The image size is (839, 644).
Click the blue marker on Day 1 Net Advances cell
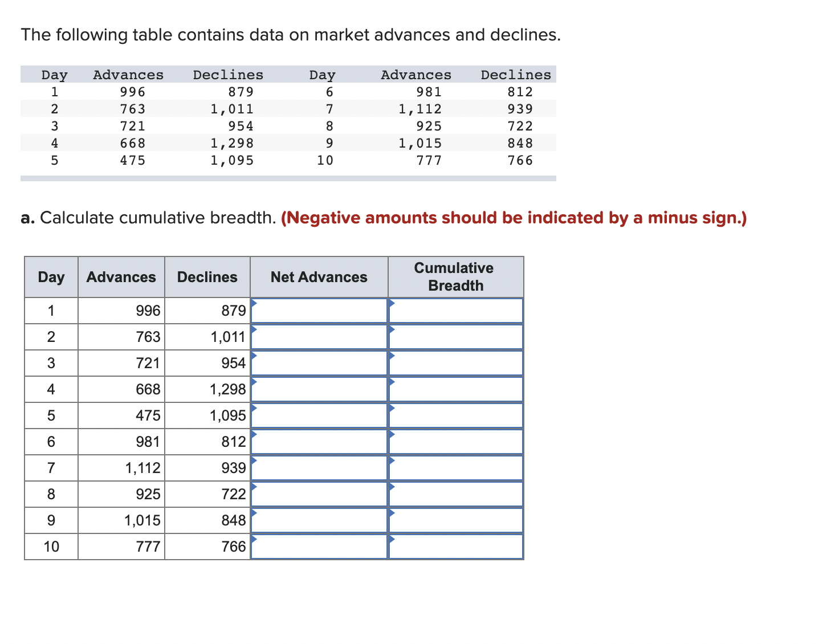[x=255, y=303]
